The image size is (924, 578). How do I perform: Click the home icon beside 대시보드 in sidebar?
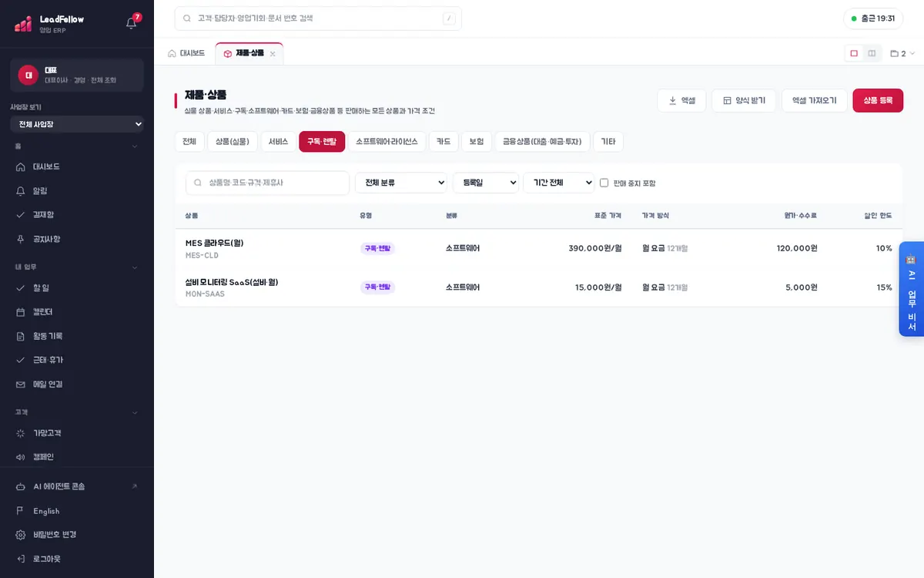(21, 166)
